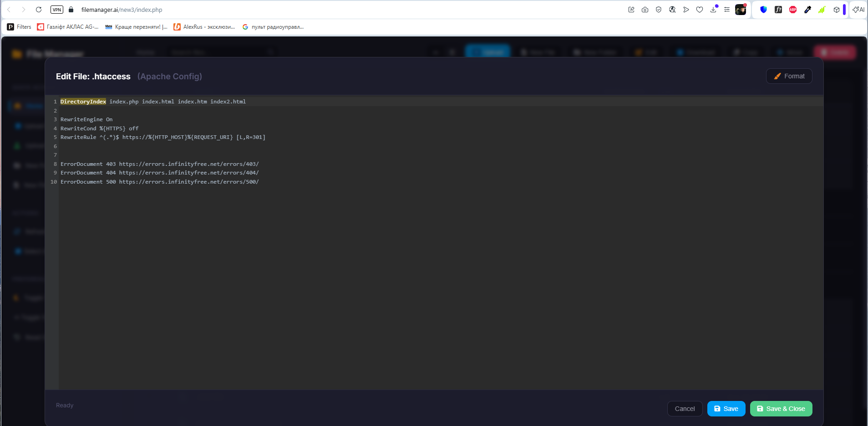Open the Filters bookmark
The width and height of the screenshot is (868, 426).
point(20,27)
